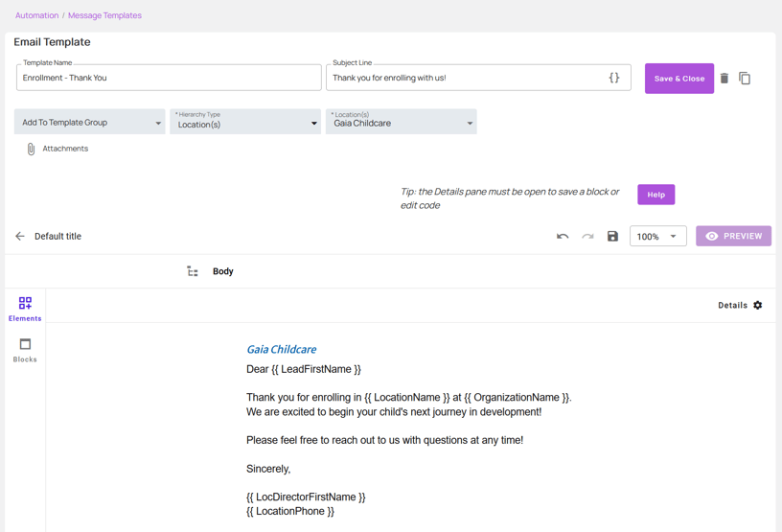The image size is (782, 532).
Task: Click the duplicate template copy icon
Action: pos(745,79)
